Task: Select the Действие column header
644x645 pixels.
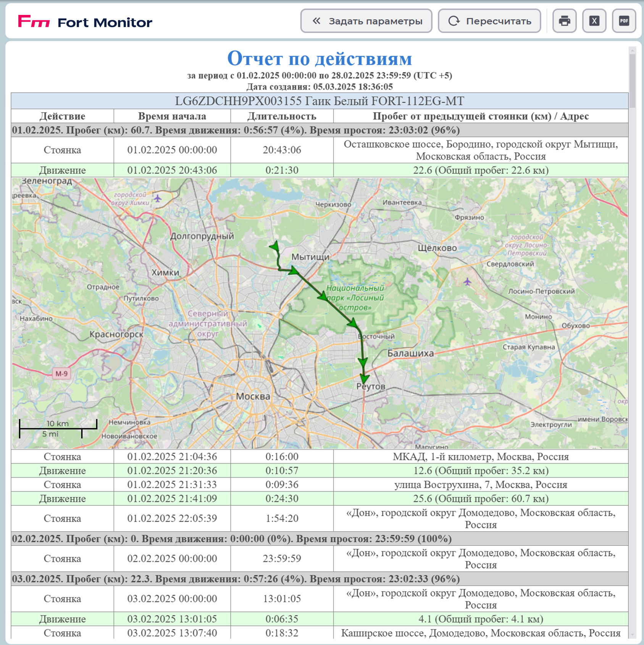Action: [x=62, y=116]
